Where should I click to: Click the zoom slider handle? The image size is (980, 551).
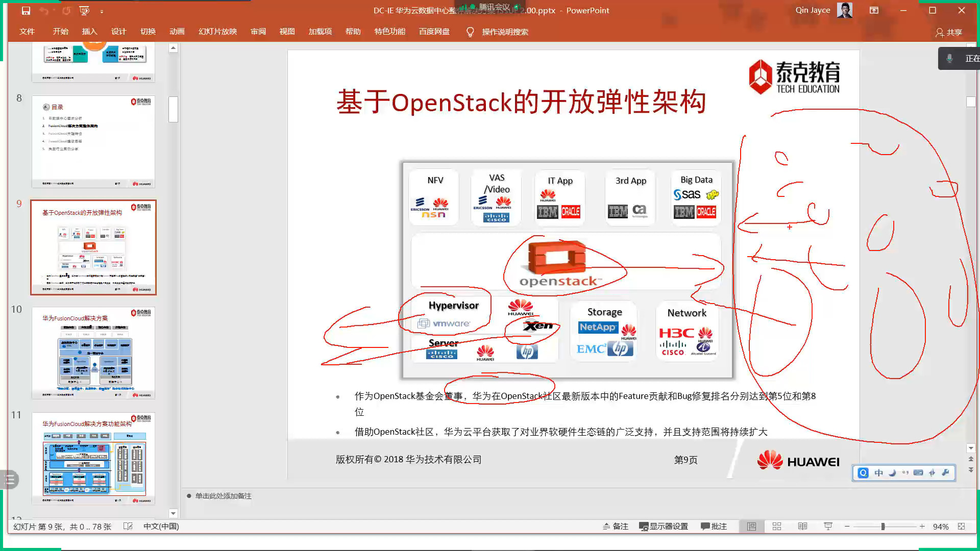tap(883, 526)
